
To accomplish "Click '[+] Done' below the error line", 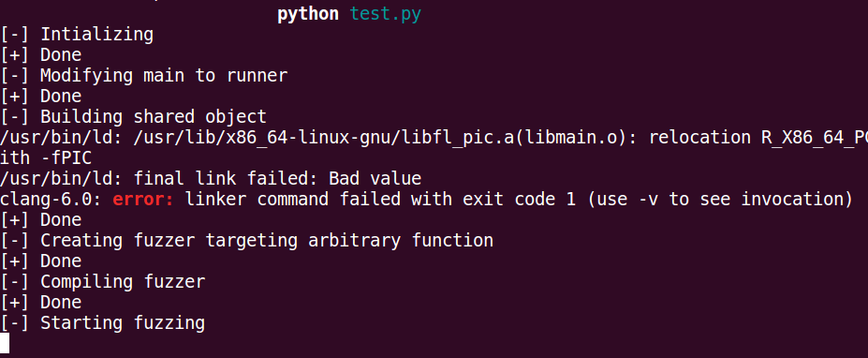I will (x=41, y=220).
